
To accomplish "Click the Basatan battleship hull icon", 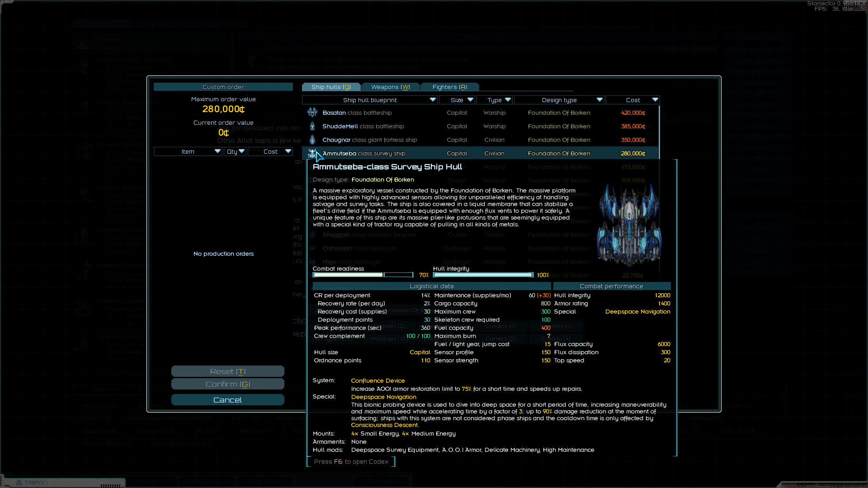I will click(312, 113).
